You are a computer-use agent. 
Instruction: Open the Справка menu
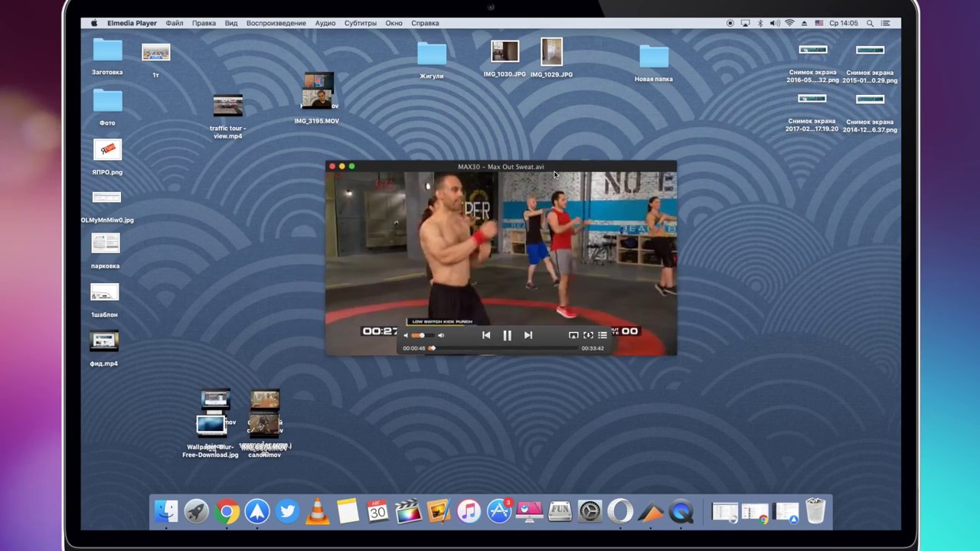click(425, 23)
